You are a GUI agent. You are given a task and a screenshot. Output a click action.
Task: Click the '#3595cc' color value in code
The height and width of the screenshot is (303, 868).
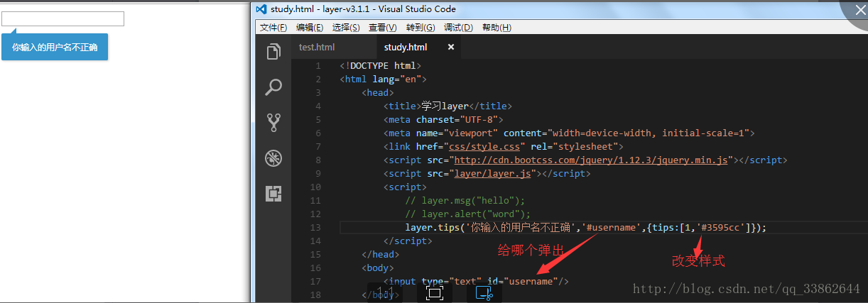click(722, 227)
